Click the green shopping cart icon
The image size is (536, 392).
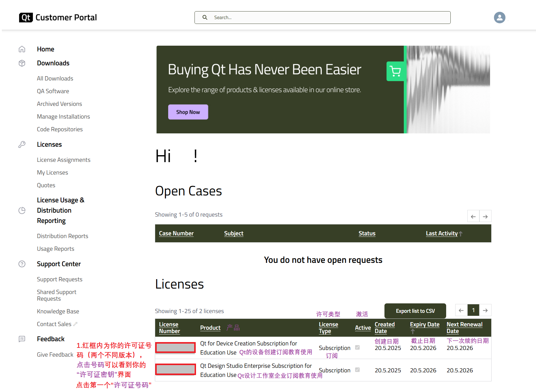[395, 71]
